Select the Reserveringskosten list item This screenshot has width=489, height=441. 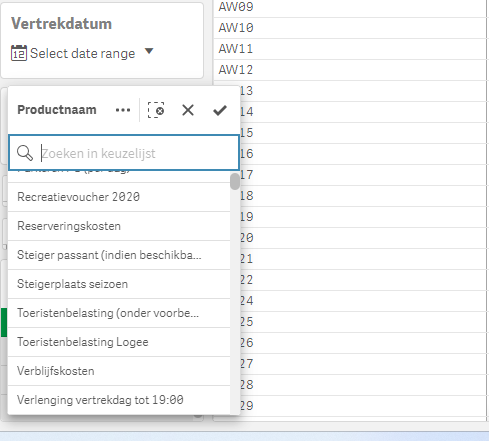click(119, 226)
